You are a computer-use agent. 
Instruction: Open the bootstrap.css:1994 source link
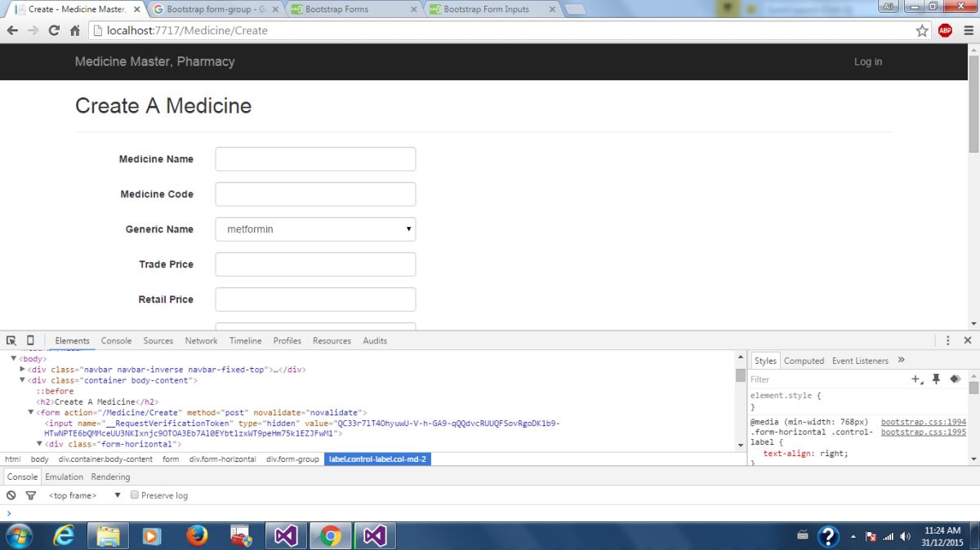click(924, 422)
